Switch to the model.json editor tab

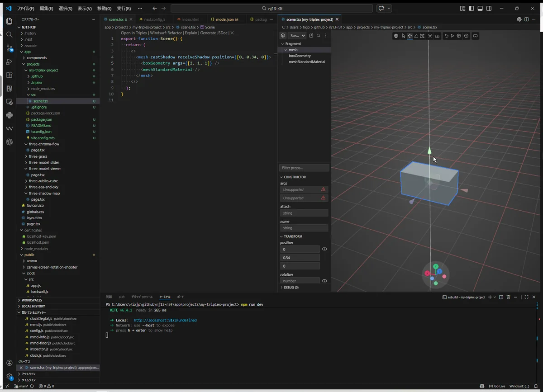point(225,19)
